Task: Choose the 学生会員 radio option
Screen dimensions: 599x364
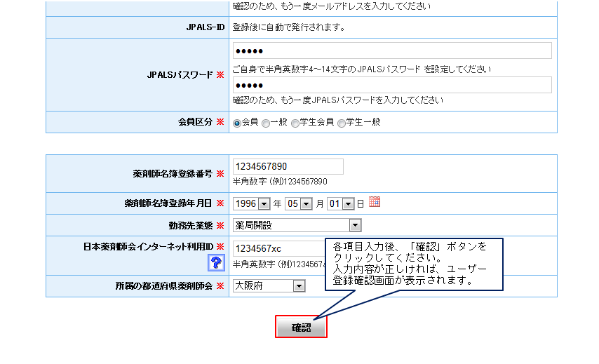Action: (295, 123)
